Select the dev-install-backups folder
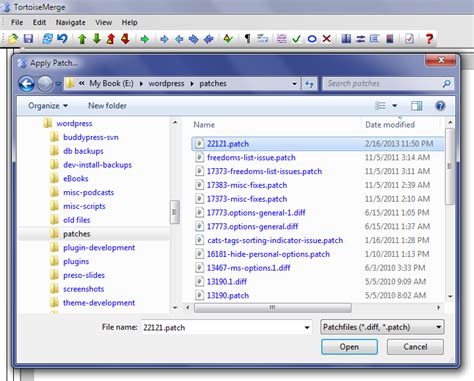Screen dimensions: 474x381 [x=97, y=165]
